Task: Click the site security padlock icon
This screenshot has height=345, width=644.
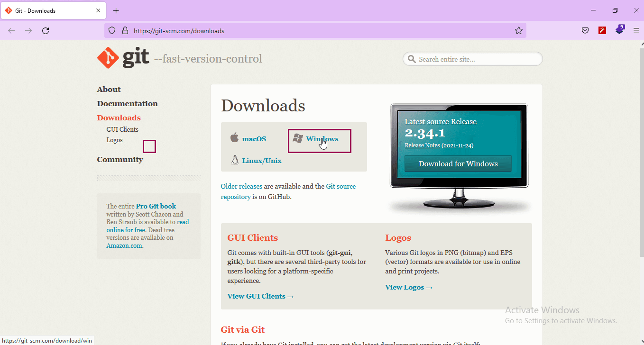Action: coord(125,31)
